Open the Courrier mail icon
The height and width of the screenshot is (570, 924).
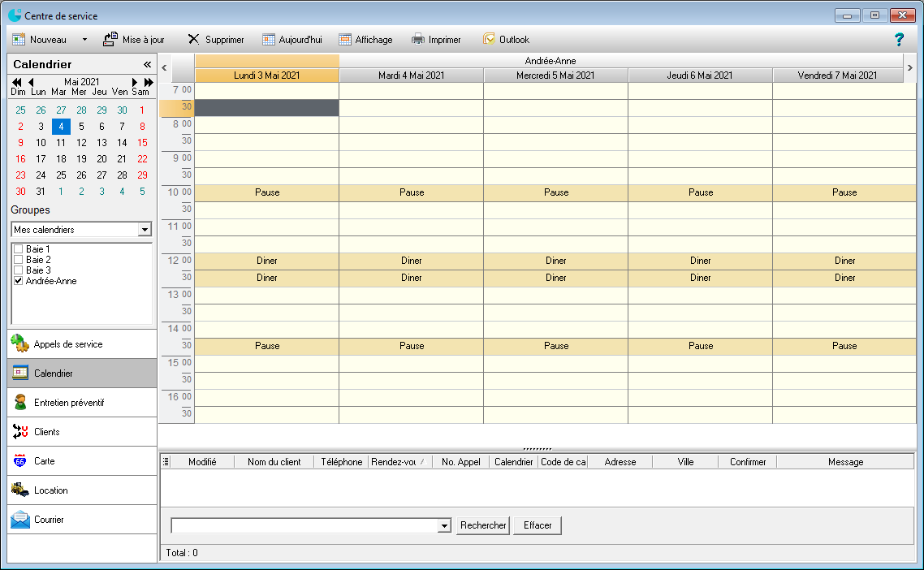point(20,520)
